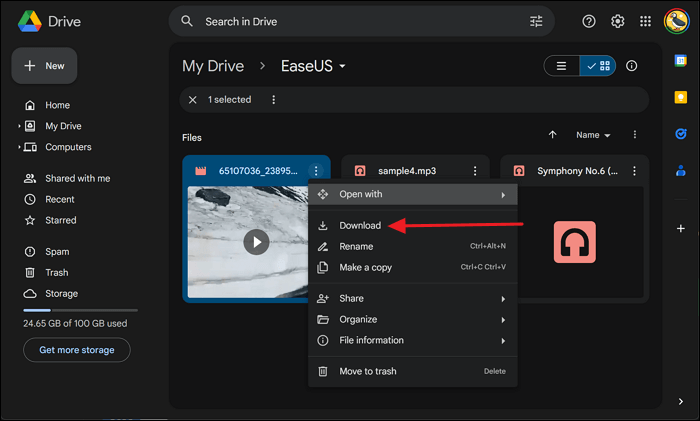Clear the selection with X icon
Image resolution: width=700 pixels, height=421 pixels.
(x=192, y=100)
